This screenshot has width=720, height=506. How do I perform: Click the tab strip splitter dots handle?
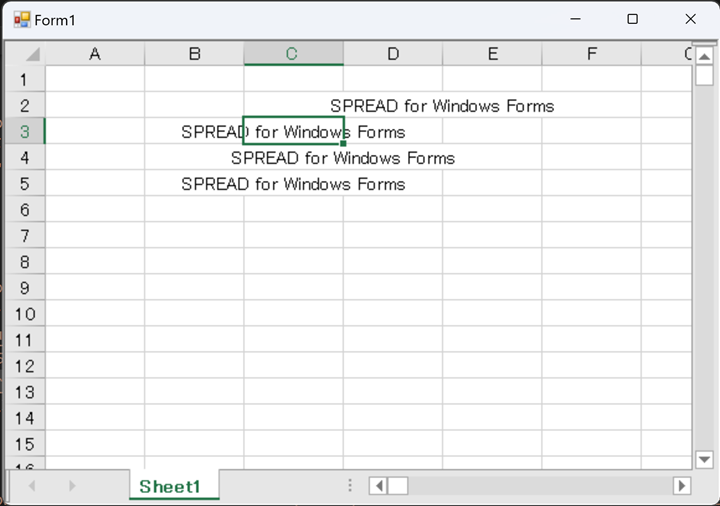coord(350,485)
